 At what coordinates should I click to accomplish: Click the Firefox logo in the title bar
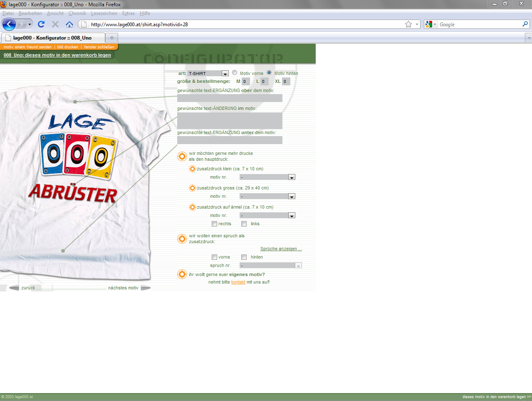(x=4, y=4)
